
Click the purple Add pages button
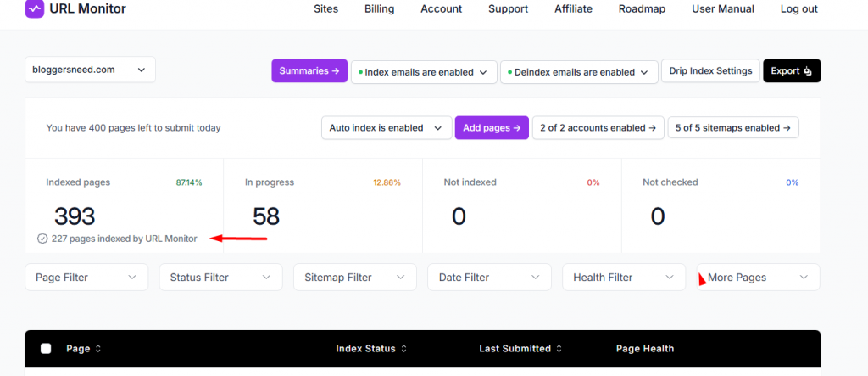pos(492,127)
